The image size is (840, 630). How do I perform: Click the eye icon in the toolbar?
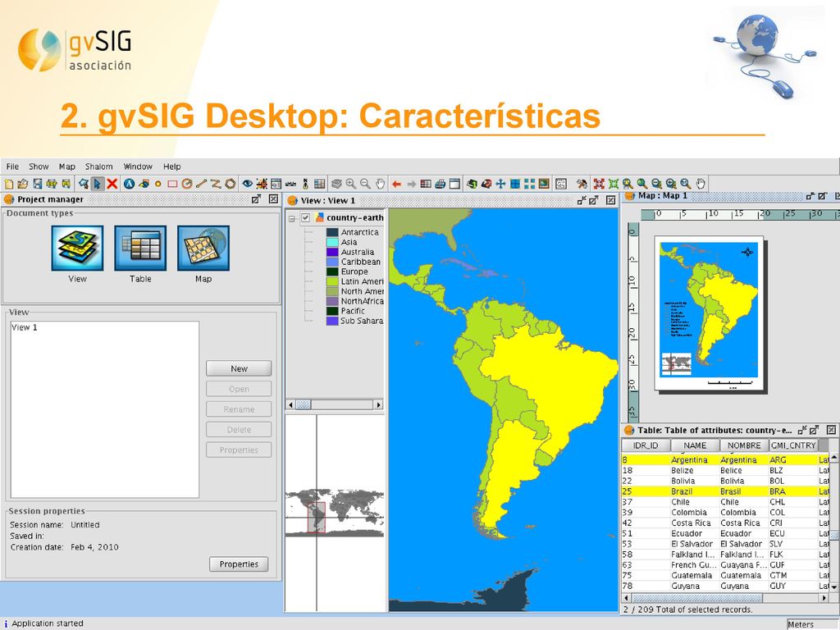coord(247,185)
